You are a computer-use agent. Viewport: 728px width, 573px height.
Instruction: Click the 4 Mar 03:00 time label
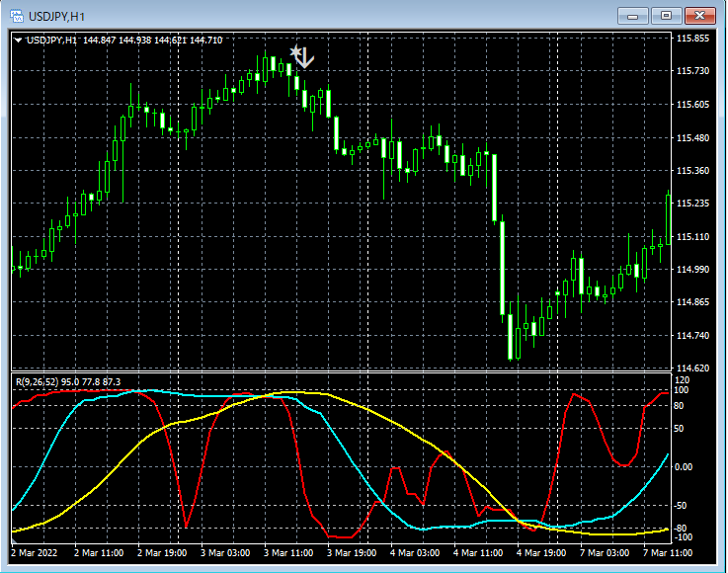[x=415, y=553]
